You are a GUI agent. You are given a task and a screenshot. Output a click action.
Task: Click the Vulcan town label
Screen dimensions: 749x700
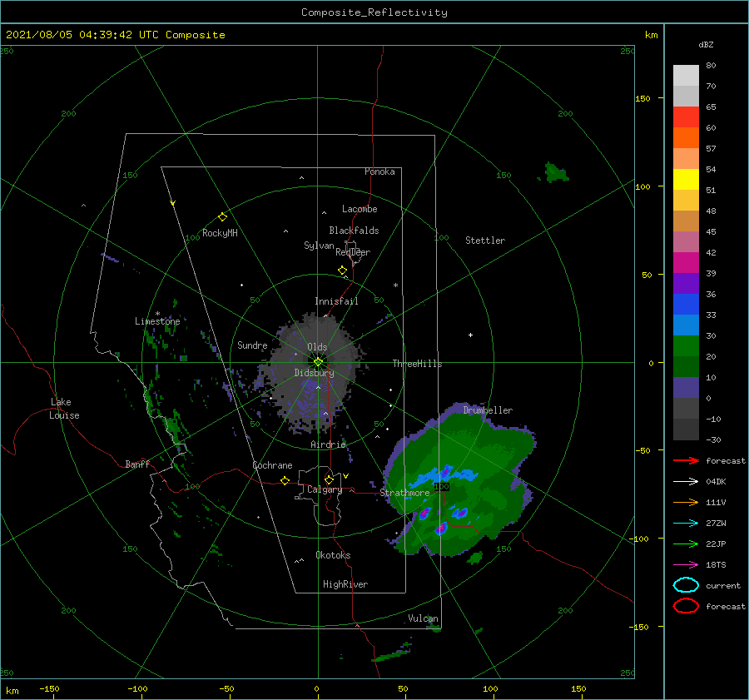pos(423,618)
